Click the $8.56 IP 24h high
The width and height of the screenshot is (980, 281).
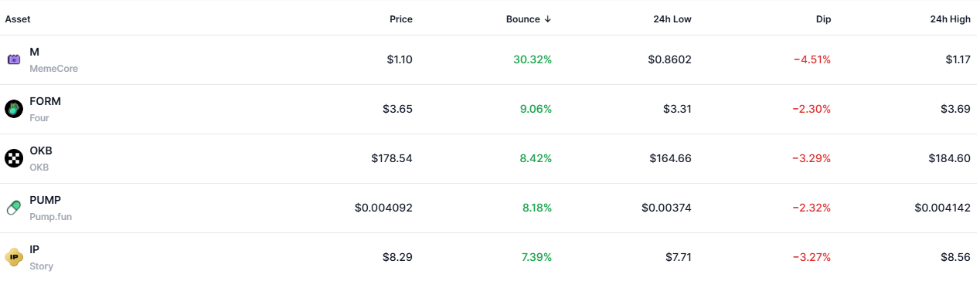pyautogui.click(x=955, y=257)
